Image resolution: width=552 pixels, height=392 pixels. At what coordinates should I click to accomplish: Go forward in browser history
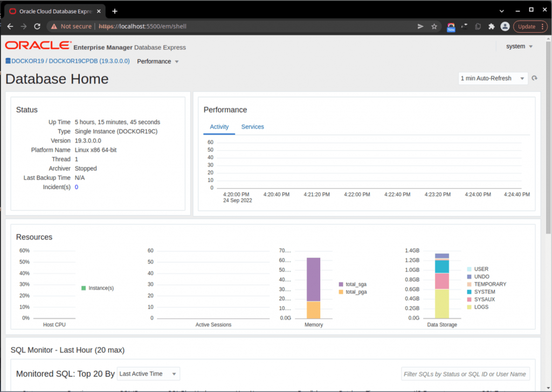coord(24,26)
